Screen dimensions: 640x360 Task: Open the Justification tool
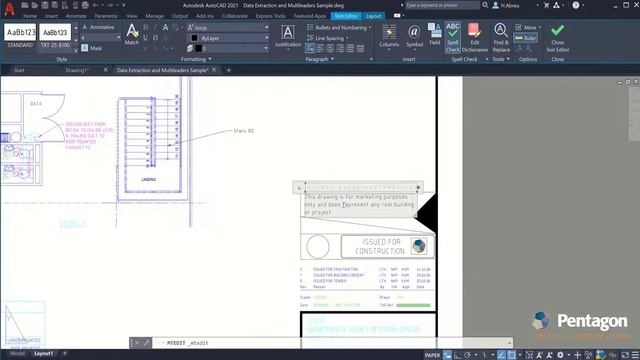click(x=288, y=36)
